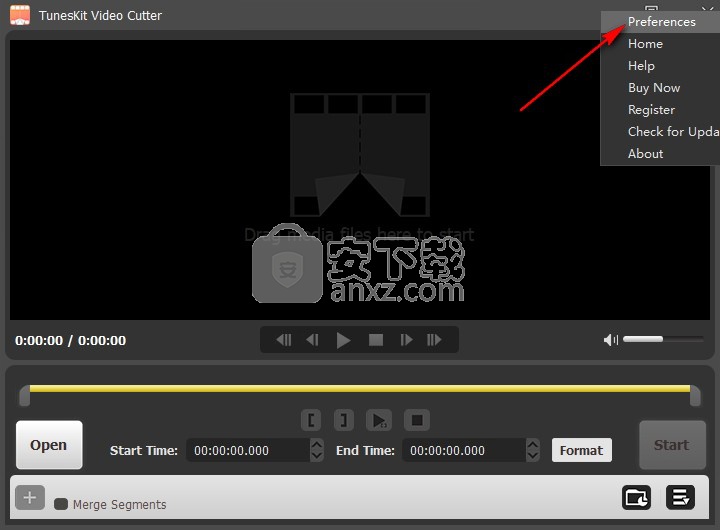Jump to previous keyframe button
Image resolution: width=720 pixels, height=530 pixels.
[x=284, y=340]
